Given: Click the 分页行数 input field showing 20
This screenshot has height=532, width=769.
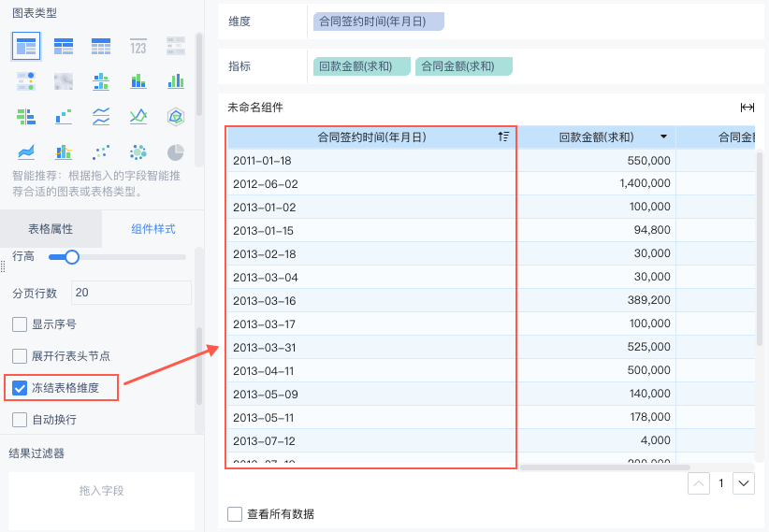Looking at the screenshot, I should tap(131, 293).
